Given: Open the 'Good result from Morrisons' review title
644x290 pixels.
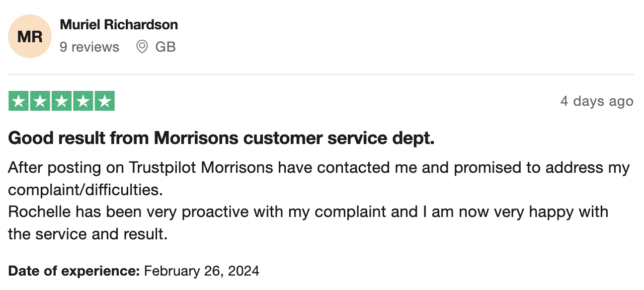Looking at the screenshot, I should pyautogui.click(x=222, y=139).
